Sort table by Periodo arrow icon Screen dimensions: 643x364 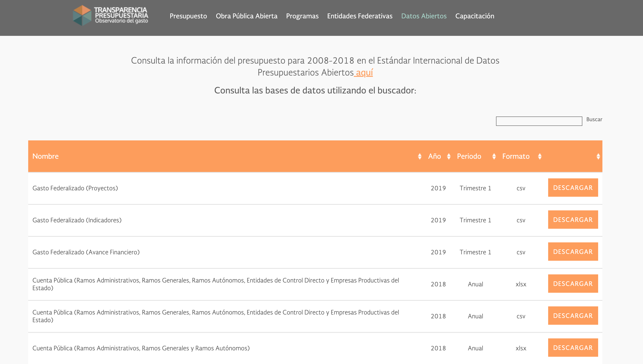[494, 156]
